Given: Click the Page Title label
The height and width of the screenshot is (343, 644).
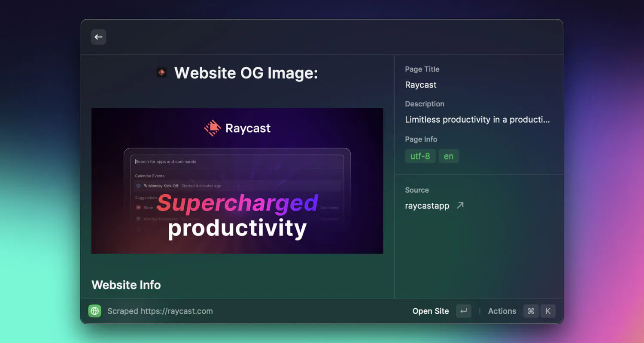Looking at the screenshot, I should 422,69.
